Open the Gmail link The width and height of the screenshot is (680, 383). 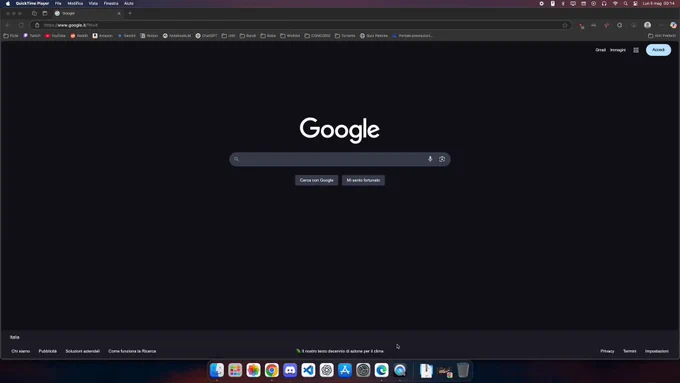(x=600, y=50)
